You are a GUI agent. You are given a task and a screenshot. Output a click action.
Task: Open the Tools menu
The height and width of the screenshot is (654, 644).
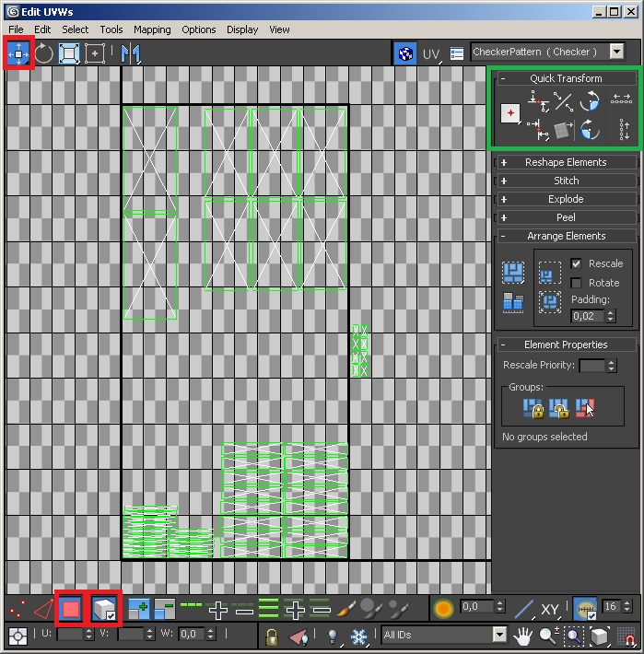point(111,29)
